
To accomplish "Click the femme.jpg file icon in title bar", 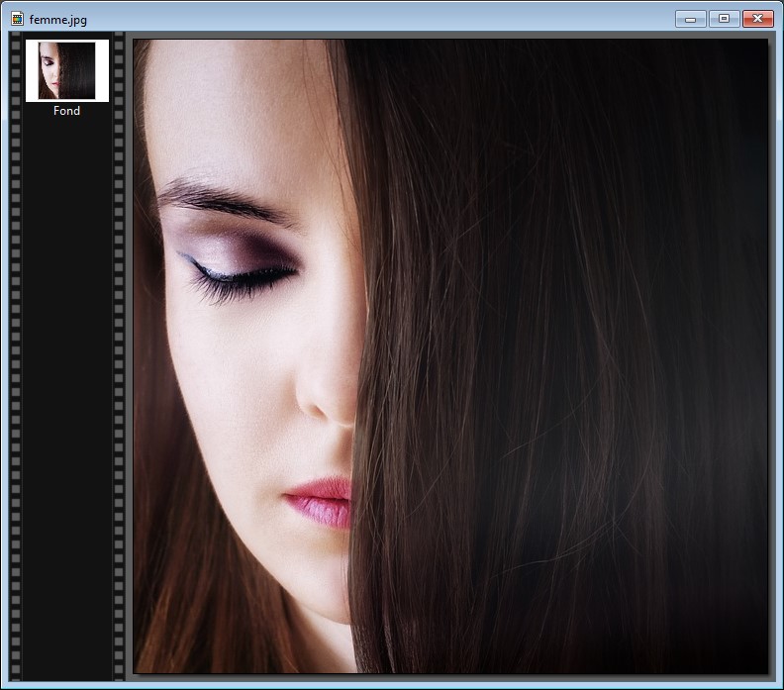I will click(x=17, y=19).
